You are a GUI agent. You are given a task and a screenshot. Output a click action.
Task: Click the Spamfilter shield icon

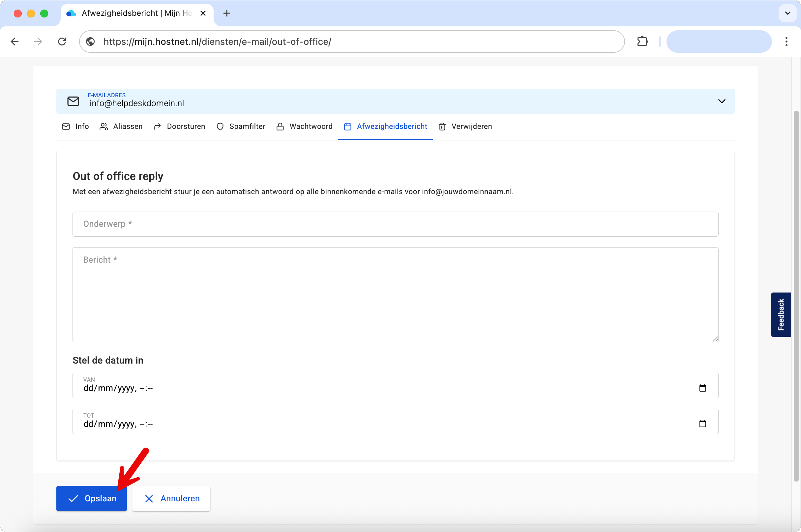pyautogui.click(x=220, y=126)
